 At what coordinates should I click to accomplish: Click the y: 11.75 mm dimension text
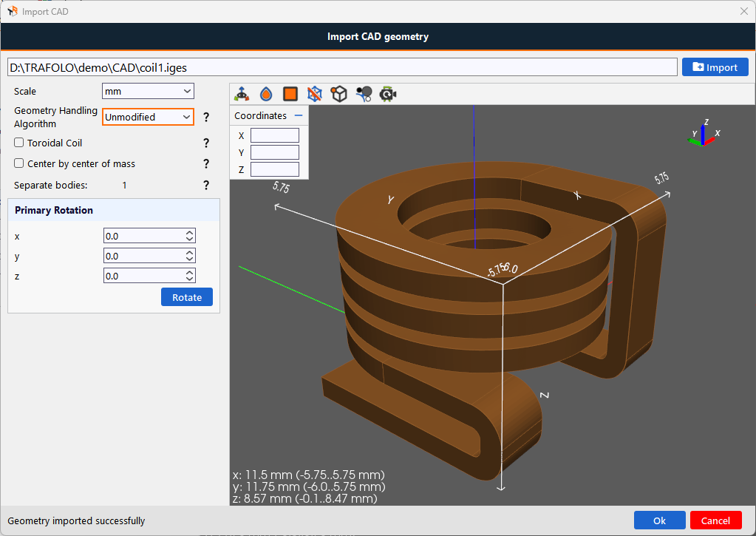309,486
